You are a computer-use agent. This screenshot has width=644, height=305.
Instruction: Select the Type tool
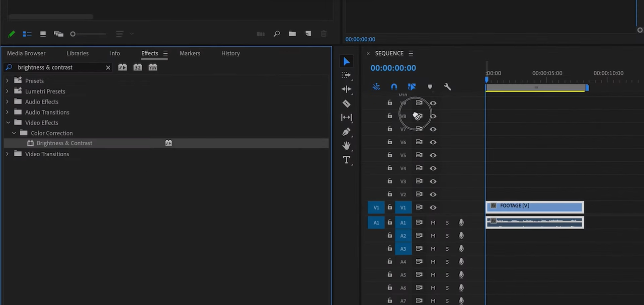point(346,160)
